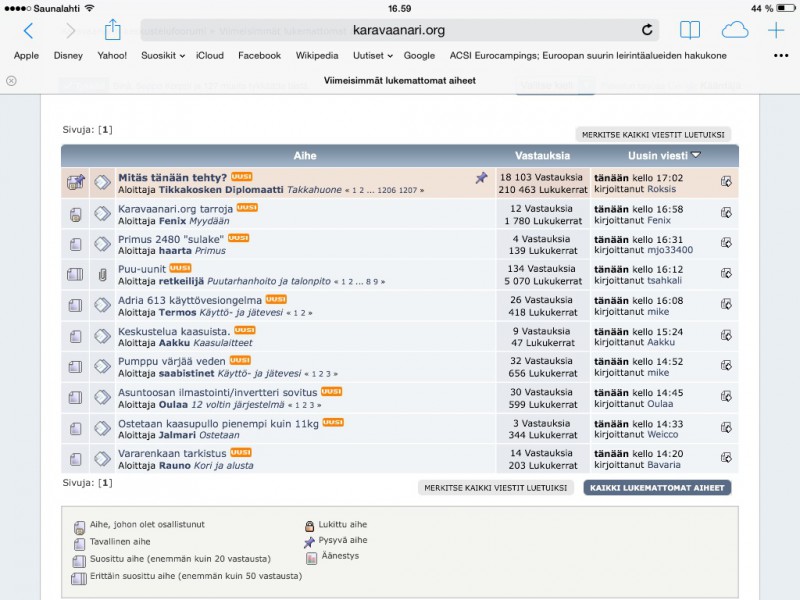The image size is (800, 600).
Task: Jump to last post of Primus 2480 topic
Action: 727,244
